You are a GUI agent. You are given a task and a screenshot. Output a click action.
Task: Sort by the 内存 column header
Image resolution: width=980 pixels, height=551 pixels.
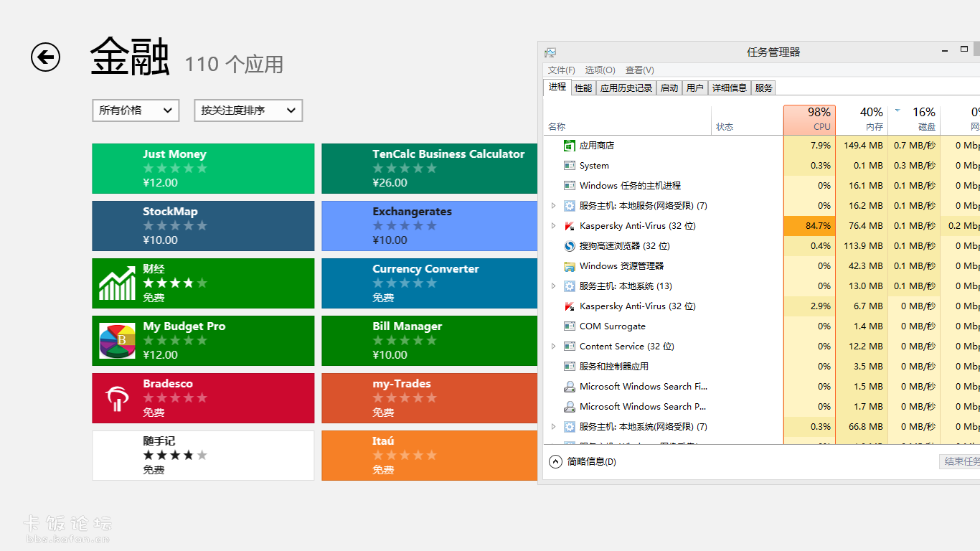862,119
